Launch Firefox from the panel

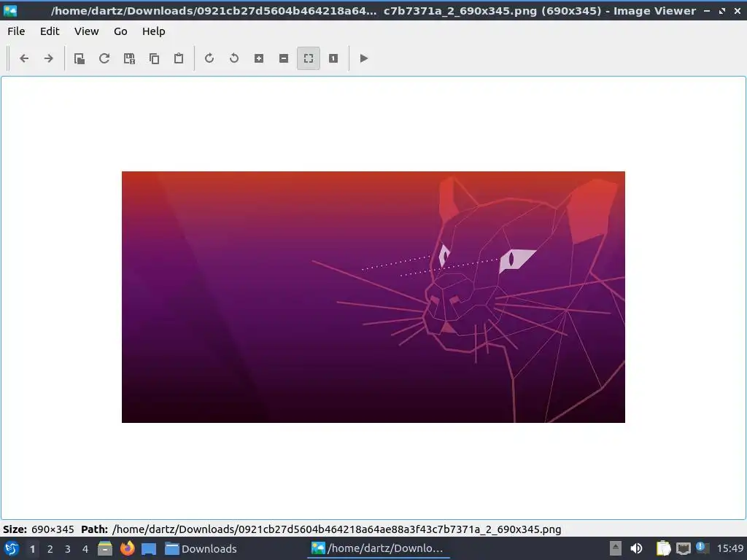[x=127, y=548]
